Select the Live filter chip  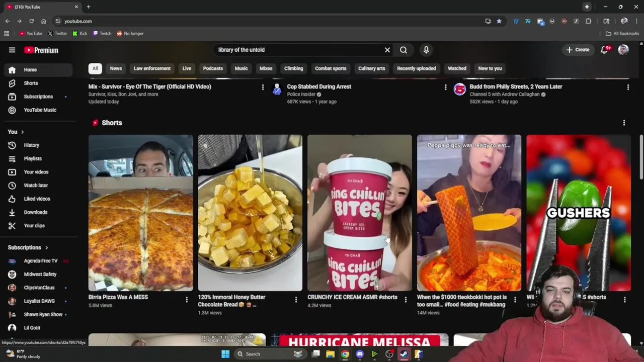click(187, 68)
